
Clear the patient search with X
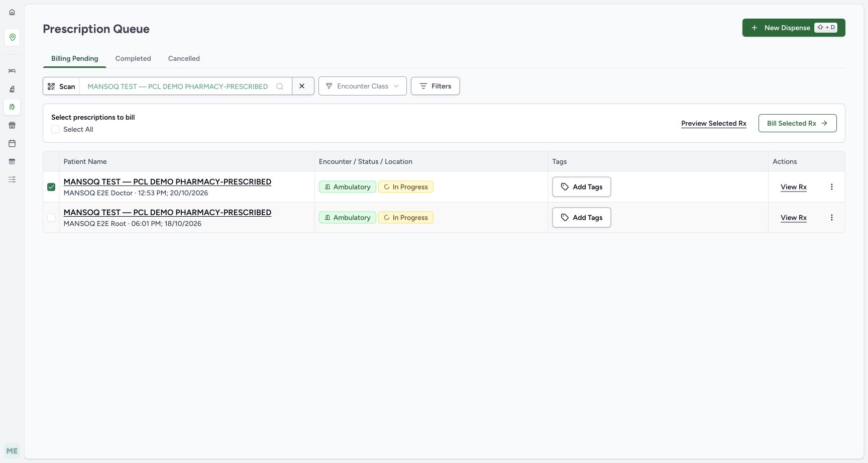click(302, 86)
